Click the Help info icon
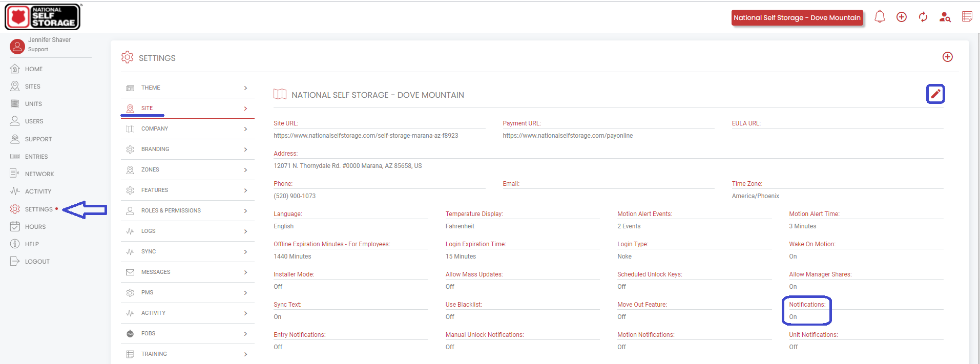The image size is (980, 364). tap(15, 244)
